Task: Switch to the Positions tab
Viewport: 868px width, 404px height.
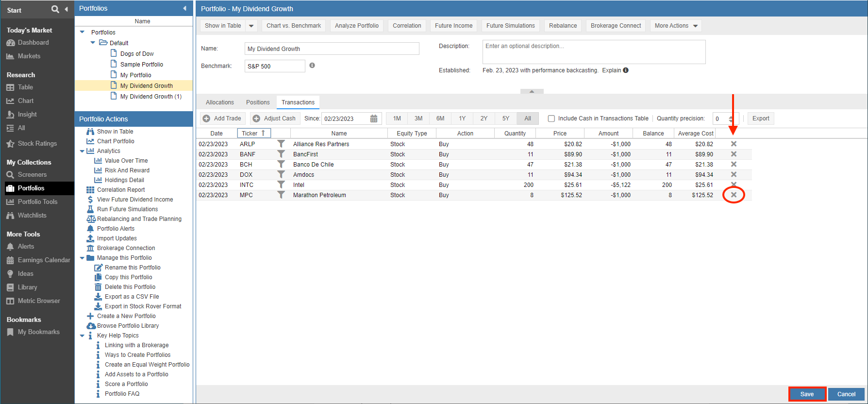Action: 258,102
